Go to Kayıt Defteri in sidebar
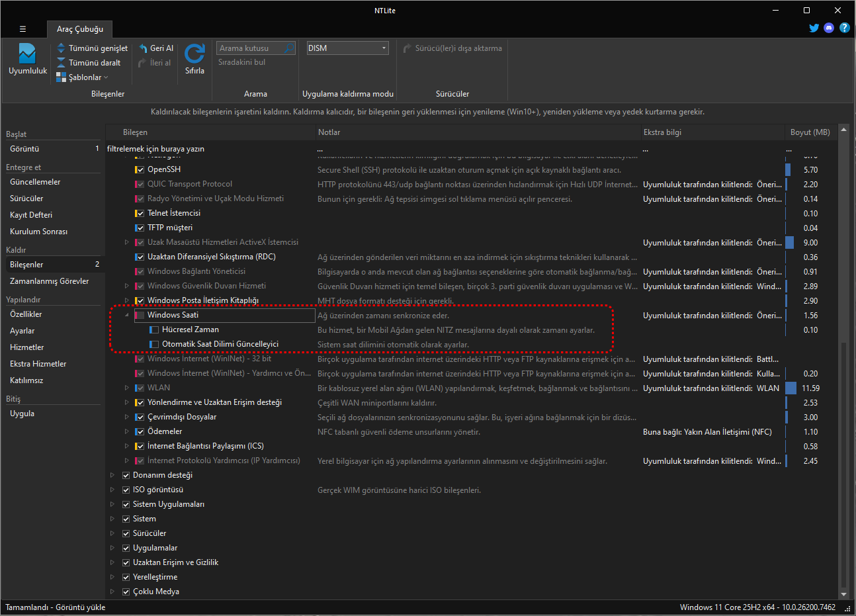The width and height of the screenshot is (856, 616). coord(53,215)
